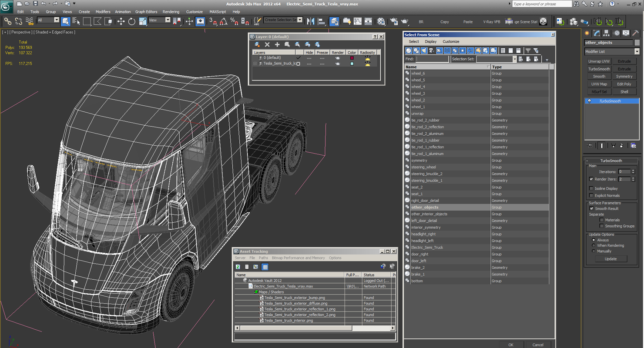Click other_objects object color swatch

point(637,43)
